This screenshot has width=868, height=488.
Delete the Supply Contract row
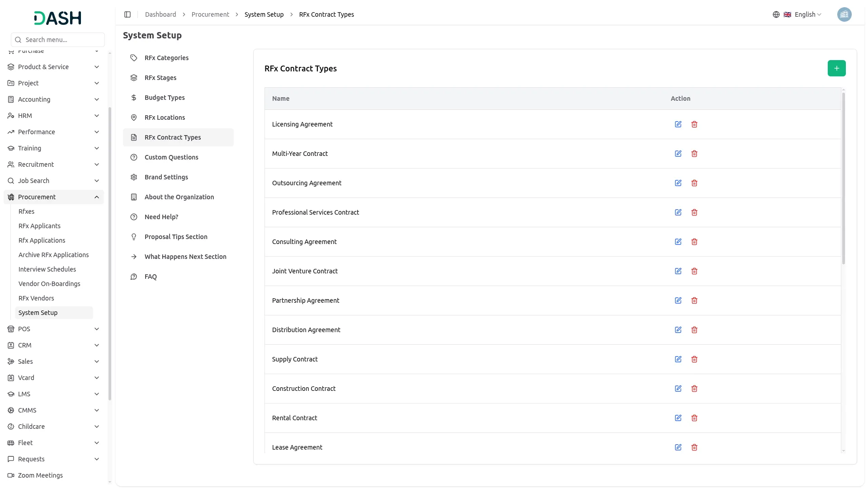[694, 359]
